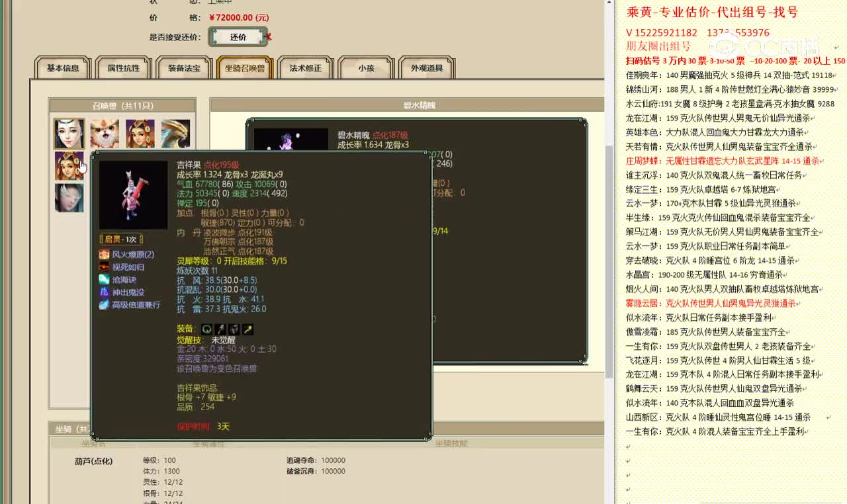Open the 外观道具 tab
Screen dimensions: 847x504
[427, 68]
